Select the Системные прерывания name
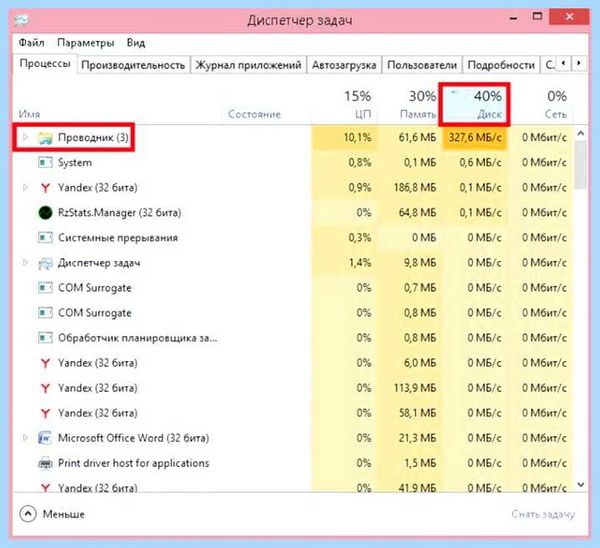The image size is (600, 548). pos(118,238)
